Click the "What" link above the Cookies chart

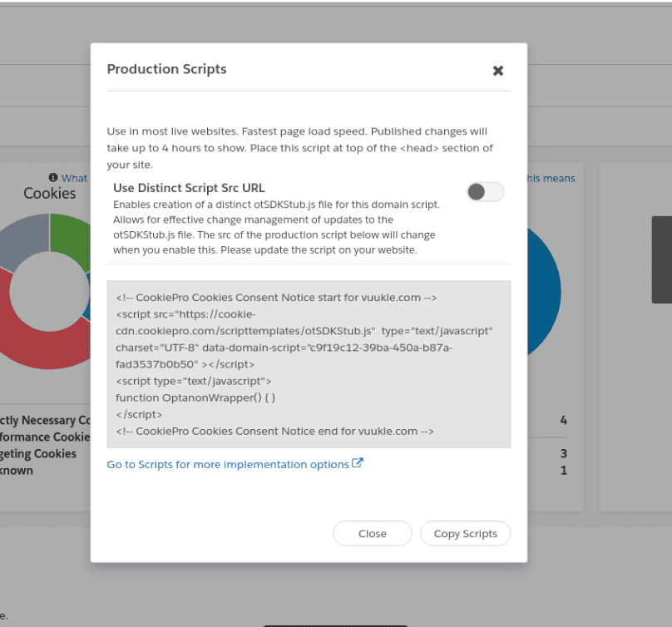point(74,178)
